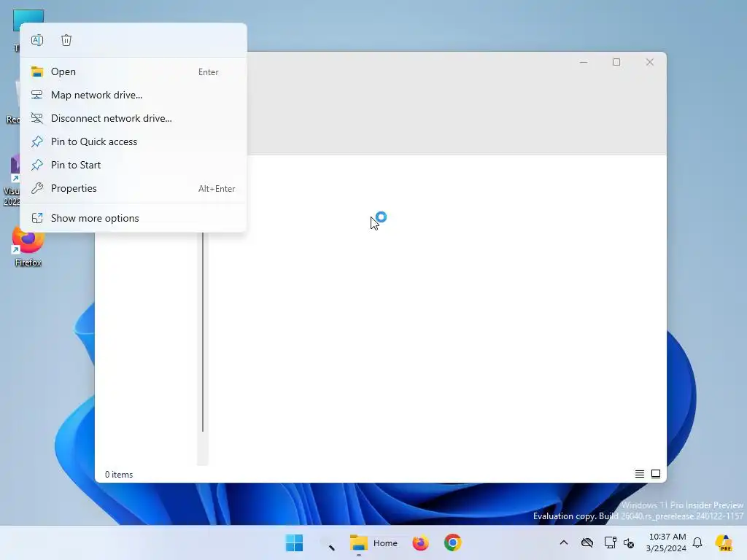Switch File Explorer to details view icon
This screenshot has height=560, width=747.
[x=640, y=474]
